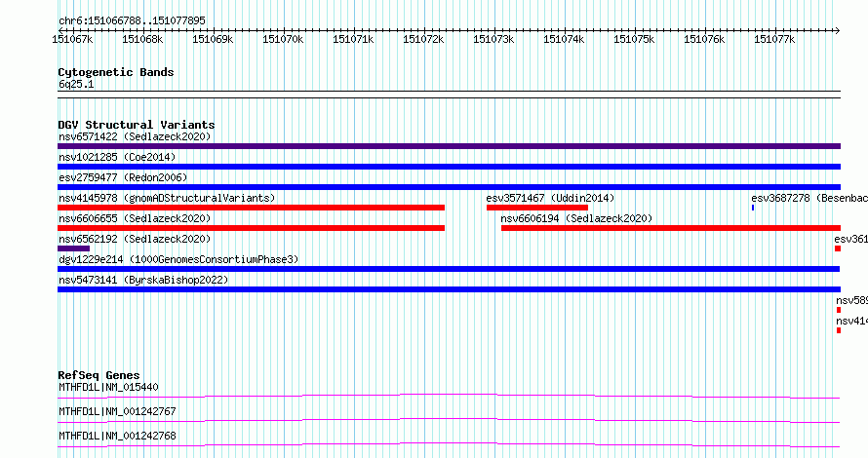Open nsv4145978 (gnomADStructuralVariants) label
This screenshot has height=458, width=868.
click(x=167, y=198)
